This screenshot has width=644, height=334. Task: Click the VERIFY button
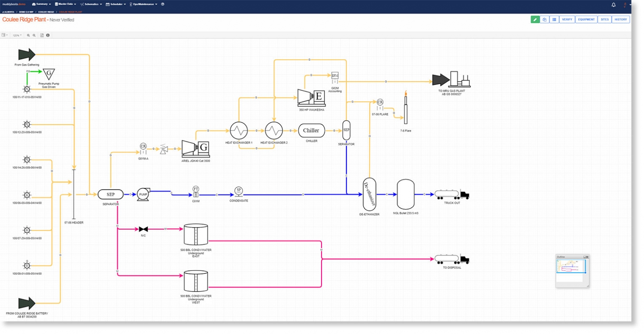(567, 20)
